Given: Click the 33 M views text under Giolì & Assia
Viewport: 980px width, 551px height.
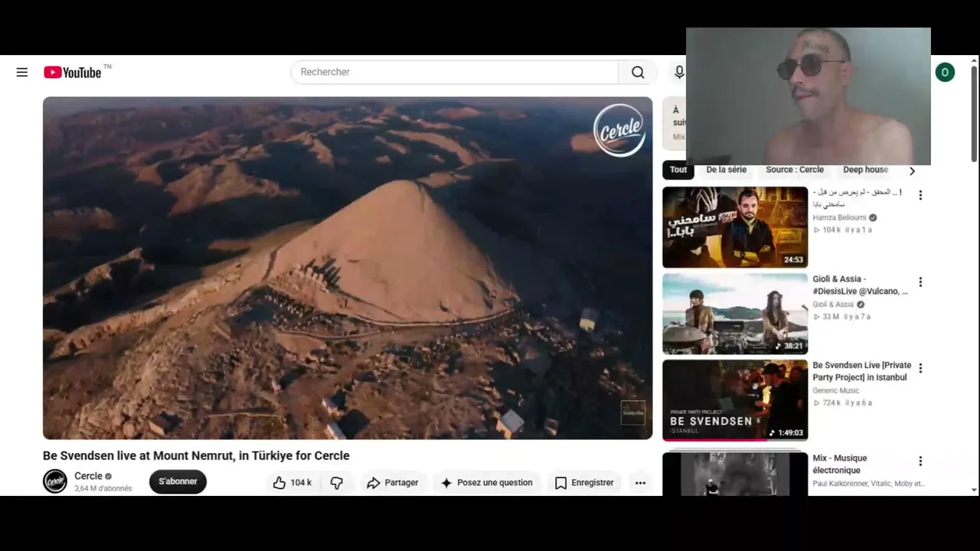Looking at the screenshot, I should 826,316.
